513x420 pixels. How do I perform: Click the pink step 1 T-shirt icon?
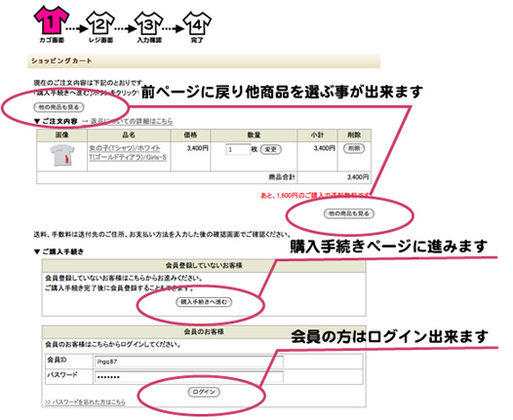(x=52, y=20)
